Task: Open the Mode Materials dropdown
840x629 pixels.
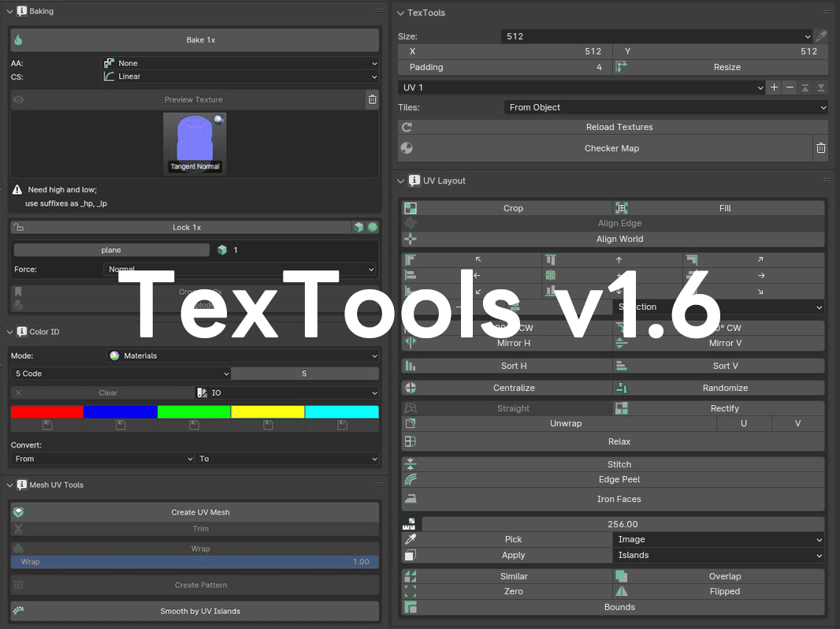Action: tap(243, 355)
